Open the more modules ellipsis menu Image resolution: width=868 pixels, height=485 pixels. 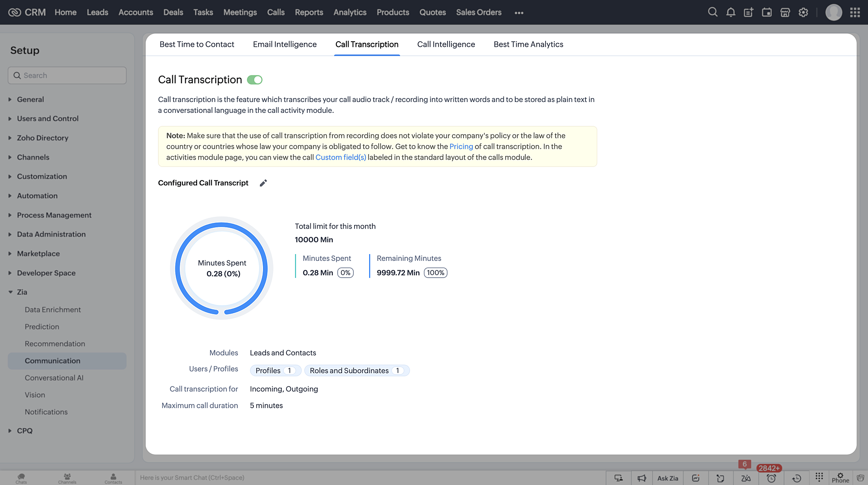tap(519, 13)
